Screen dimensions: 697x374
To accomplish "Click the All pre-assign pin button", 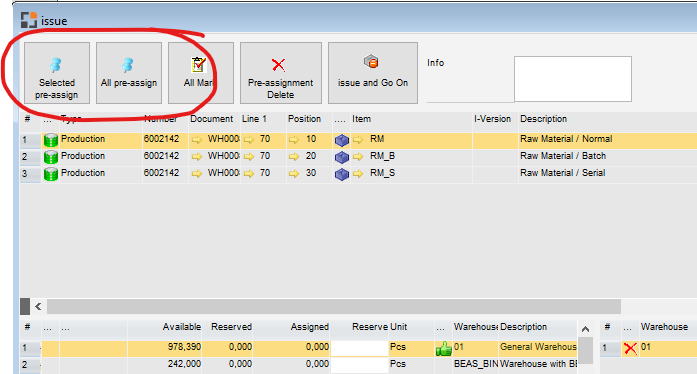I will pyautogui.click(x=129, y=73).
